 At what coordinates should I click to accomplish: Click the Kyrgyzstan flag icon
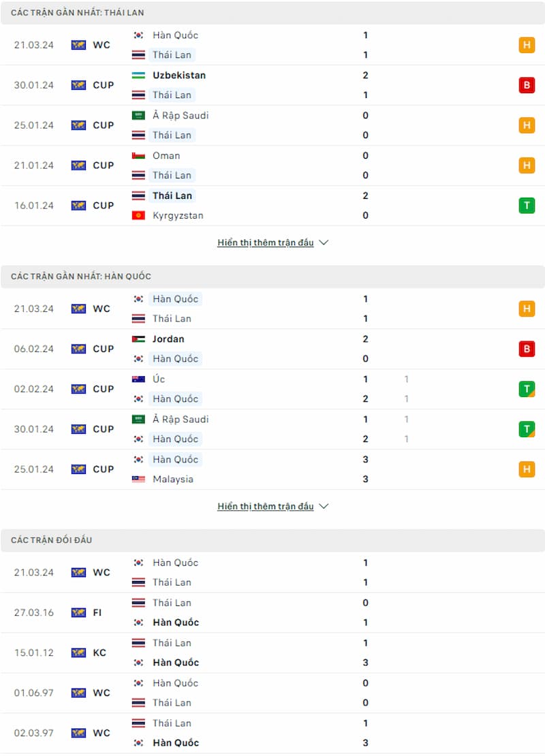click(x=138, y=215)
